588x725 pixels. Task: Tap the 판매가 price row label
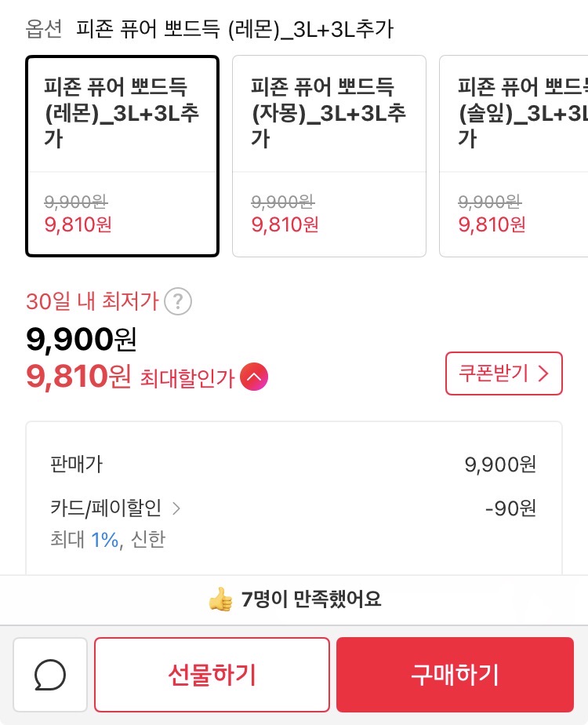pos(76,465)
